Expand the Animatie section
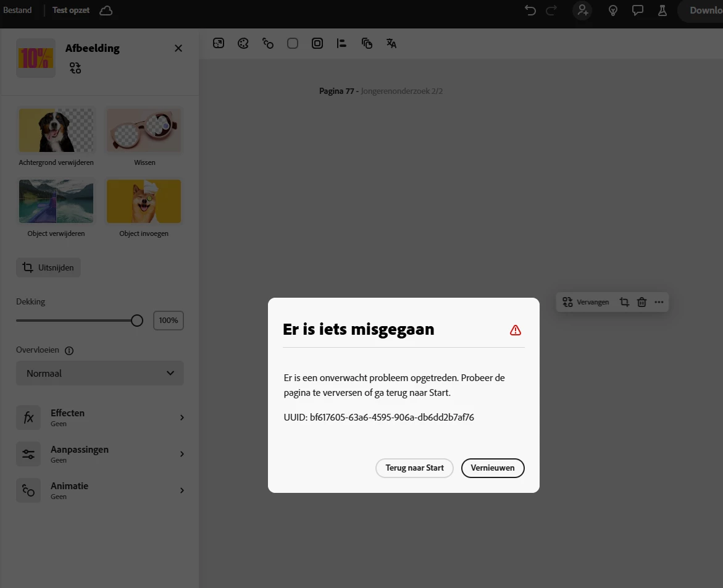Image resolution: width=723 pixels, height=588 pixels. 100,490
